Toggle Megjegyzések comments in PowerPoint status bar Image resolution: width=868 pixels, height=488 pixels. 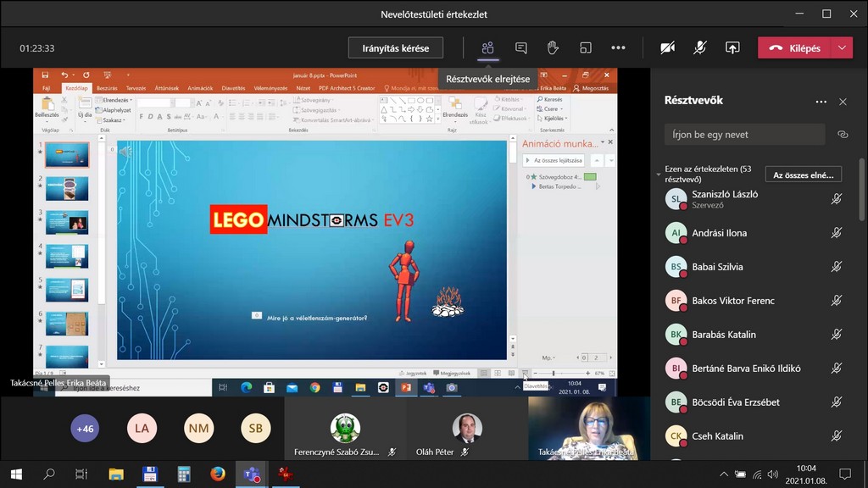pos(452,374)
